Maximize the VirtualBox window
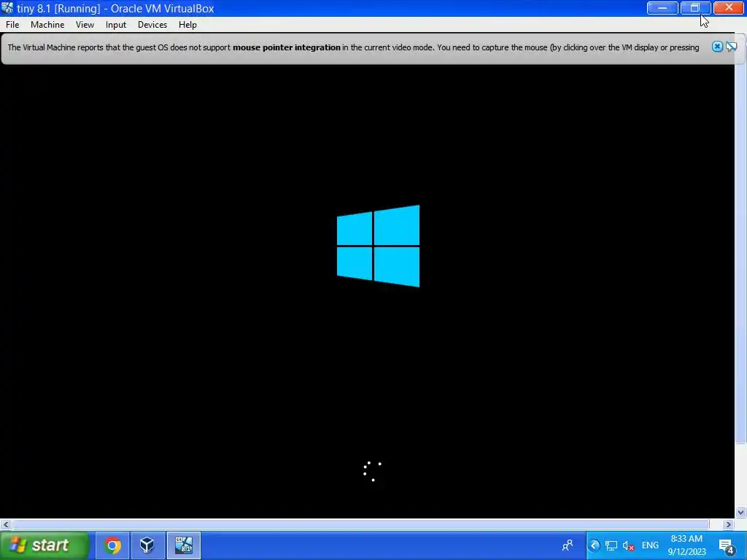This screenshot has height=560, width=747. click(x=695, y=8)
